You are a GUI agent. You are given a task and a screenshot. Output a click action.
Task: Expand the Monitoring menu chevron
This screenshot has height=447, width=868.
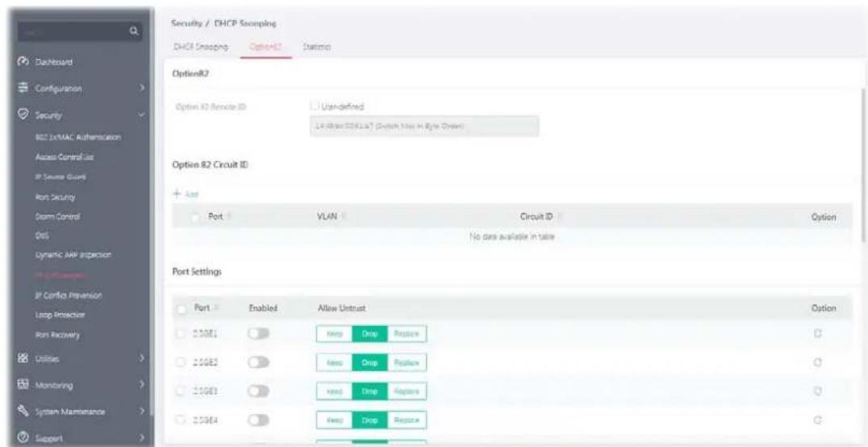tap(142, 384)
